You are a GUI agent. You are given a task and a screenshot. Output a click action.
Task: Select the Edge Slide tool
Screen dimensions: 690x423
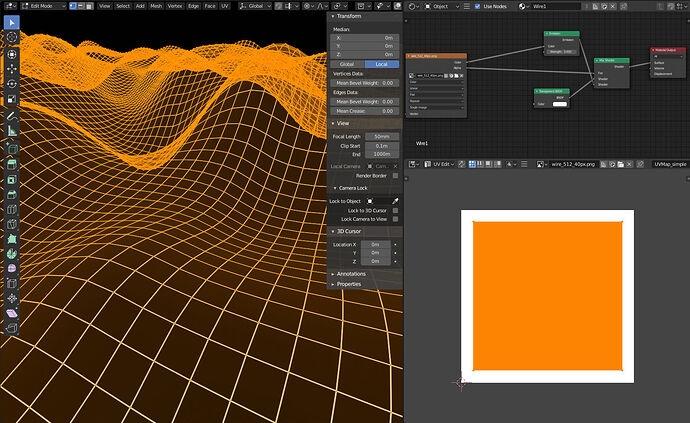(12, 283)
